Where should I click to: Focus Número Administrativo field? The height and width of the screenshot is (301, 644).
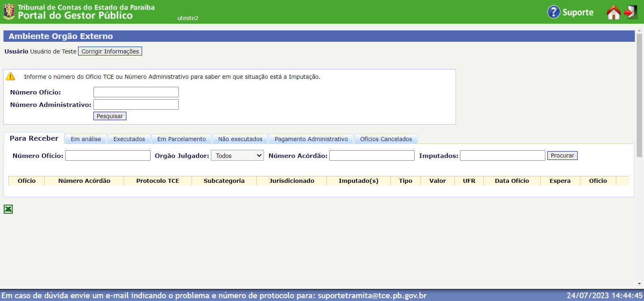tap(136, 104)
